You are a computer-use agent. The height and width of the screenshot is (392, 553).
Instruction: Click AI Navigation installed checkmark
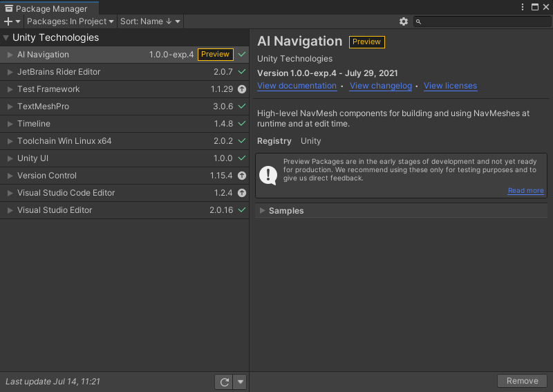242,55
